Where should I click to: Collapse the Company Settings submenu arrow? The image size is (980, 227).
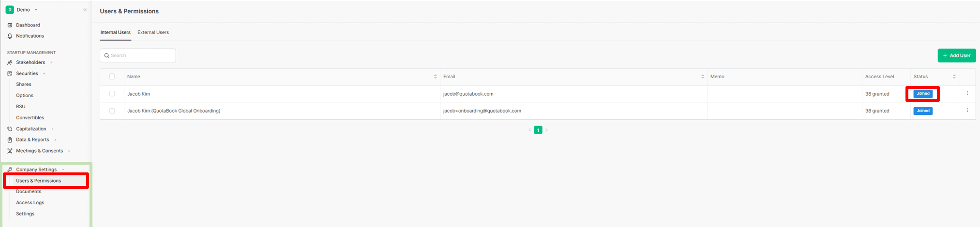(63, 170)
